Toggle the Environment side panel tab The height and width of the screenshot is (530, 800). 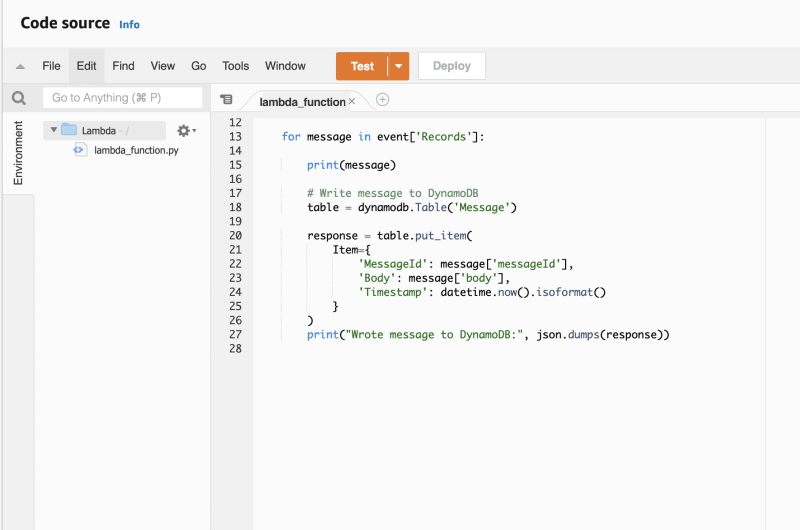(x=18, y=153)
